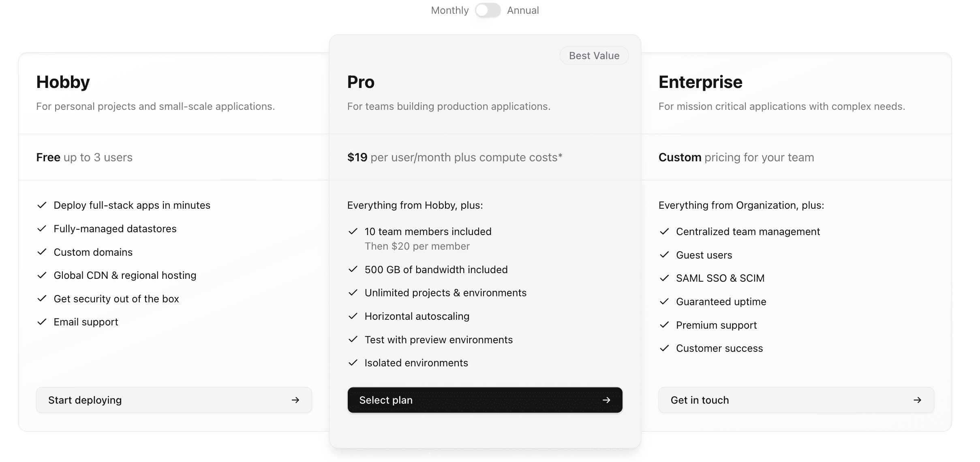Click checkmark beside 10 team members included
This screenshot has height=462, width=980.
coord(353,231)
